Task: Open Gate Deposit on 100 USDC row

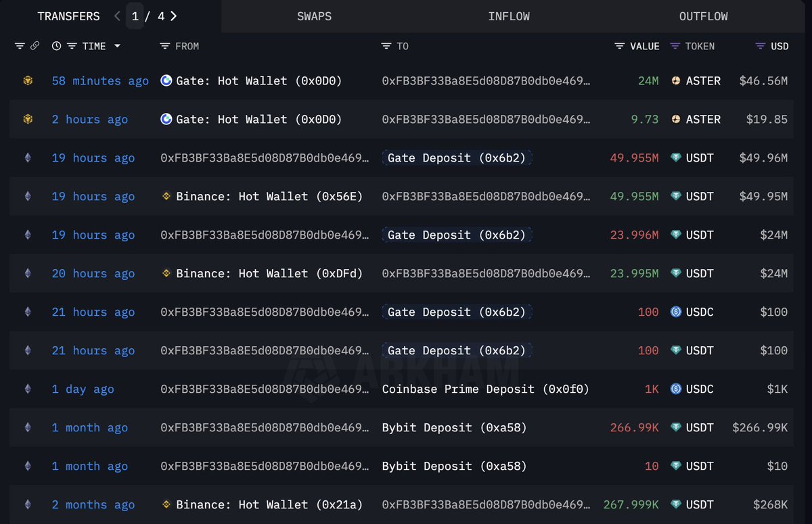Action: 456,312
